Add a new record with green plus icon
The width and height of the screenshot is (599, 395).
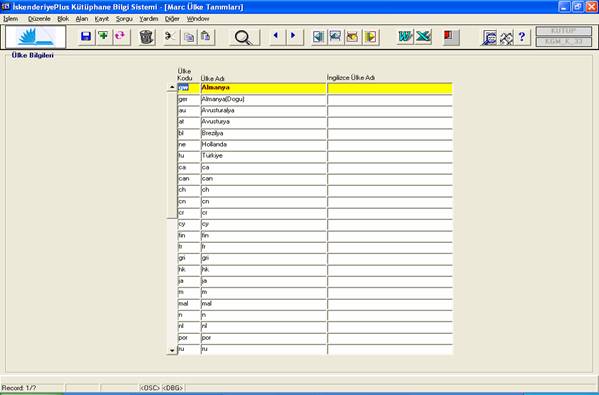tap(103, 37)
